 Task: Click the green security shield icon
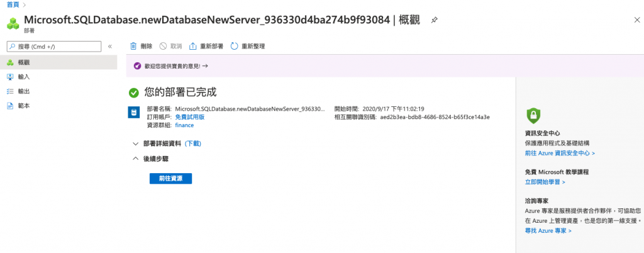[x=533, y=116]
